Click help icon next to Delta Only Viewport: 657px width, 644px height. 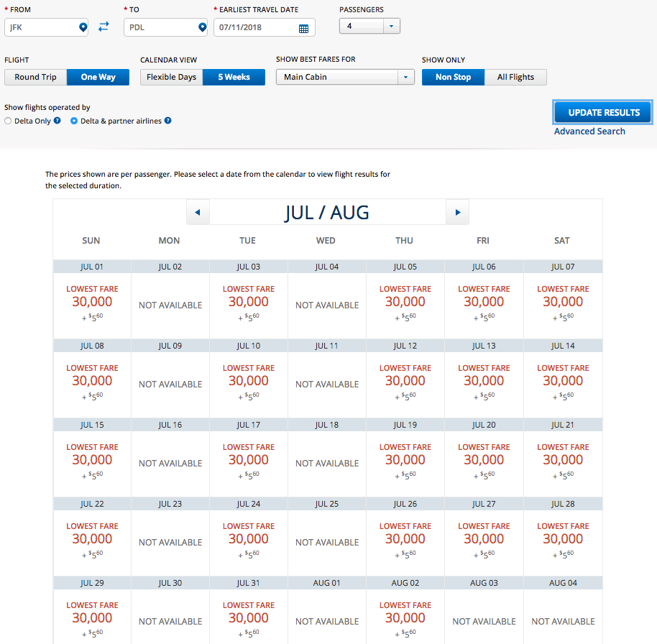57,121
